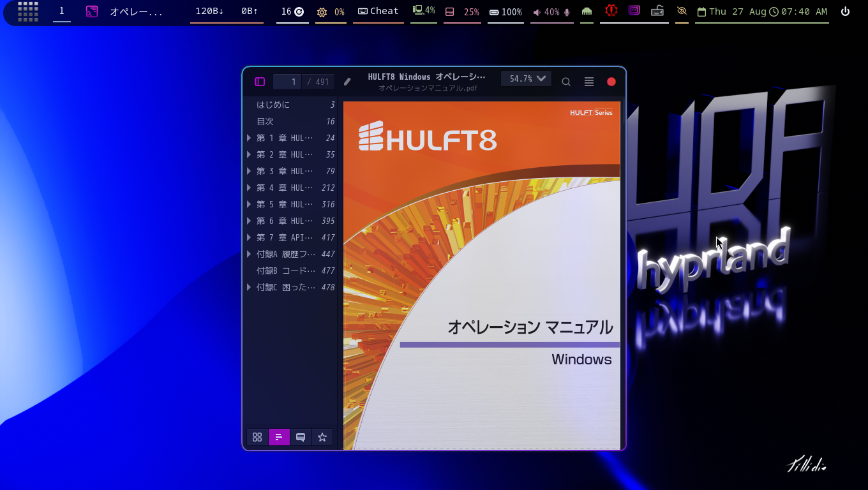
Task: Switch sidebar to bookmarks star view
Action: (x=322, y=437)
